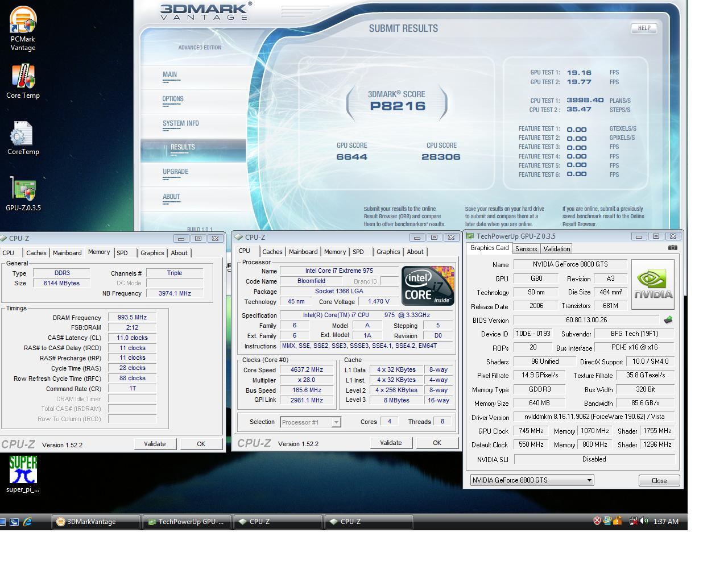Click 3DMark Vantage logo
Image resolution: width=728 pixels, height=582 pixels.
(206, 11)
